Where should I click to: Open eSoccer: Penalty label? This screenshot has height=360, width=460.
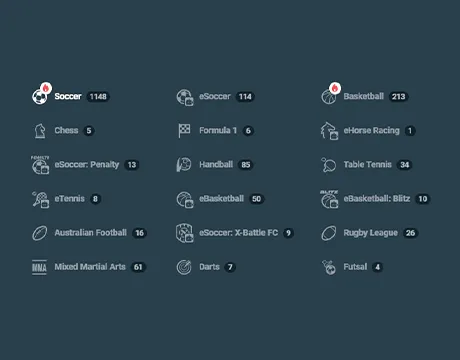(87, 165)
